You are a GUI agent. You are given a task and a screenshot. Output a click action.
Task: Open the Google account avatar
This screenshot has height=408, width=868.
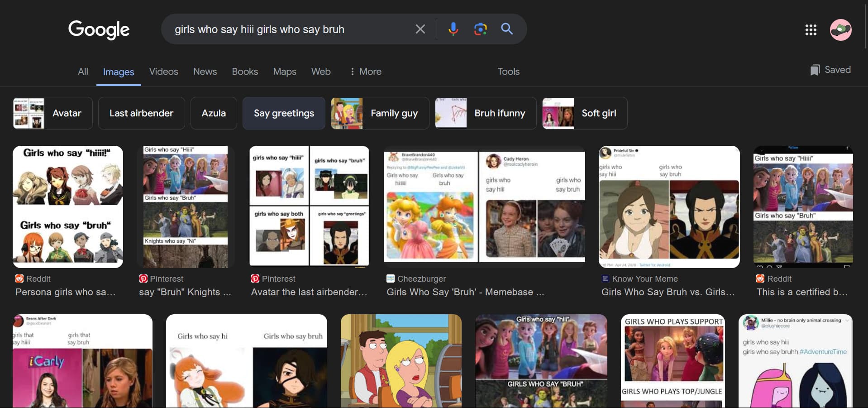[840, 30]
